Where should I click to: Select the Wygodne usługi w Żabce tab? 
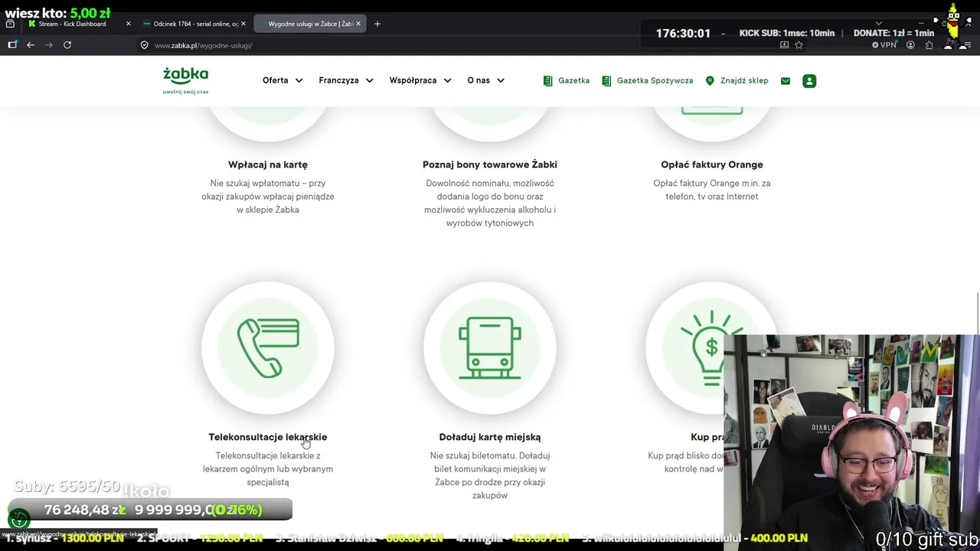click(309, 24)
